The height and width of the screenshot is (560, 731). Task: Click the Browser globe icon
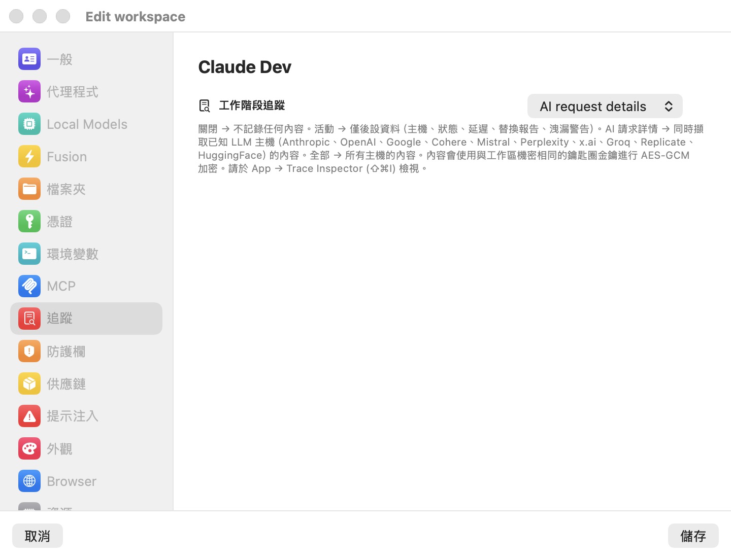point(29,481)
